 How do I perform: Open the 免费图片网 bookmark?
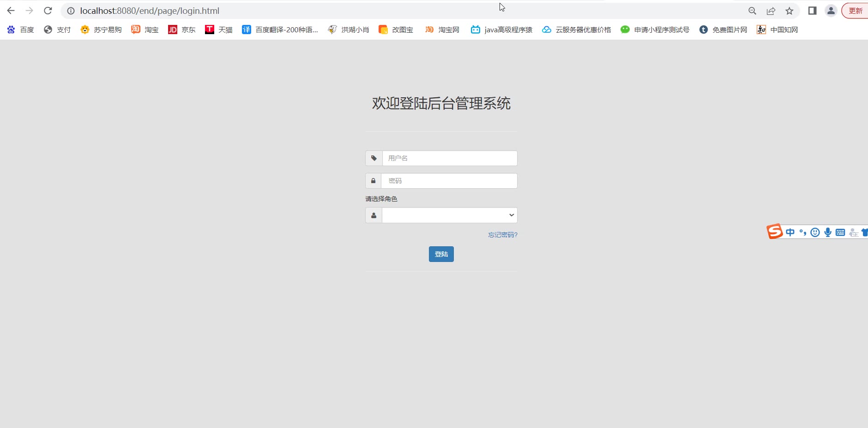tap(723, 30)
